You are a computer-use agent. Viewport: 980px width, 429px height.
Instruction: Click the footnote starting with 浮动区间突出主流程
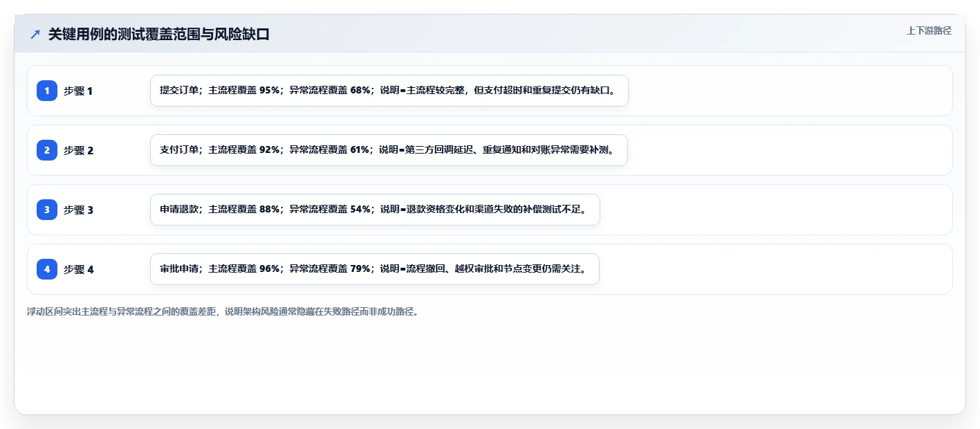point(223,311)
